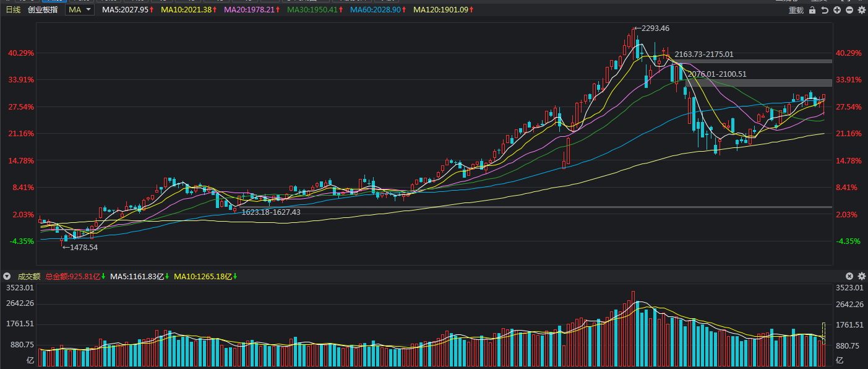This screenshot has width=868, height=369.
Task: Click the 创业板指 index name
Action: pyautogui.click(x=43, y=10)
